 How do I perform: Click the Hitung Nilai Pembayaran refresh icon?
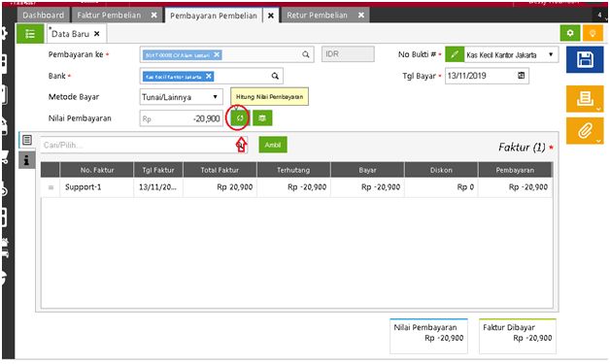pos(239,117)
